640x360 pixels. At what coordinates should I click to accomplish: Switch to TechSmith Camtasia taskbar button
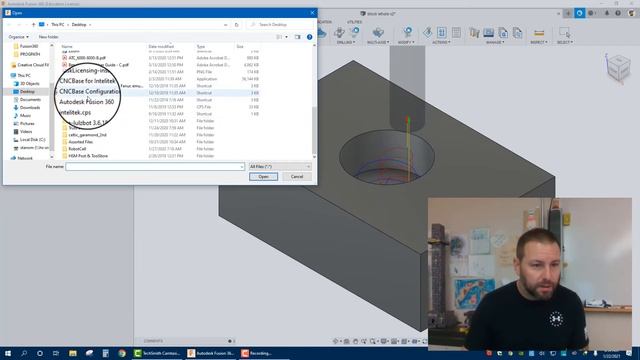[157, 353]
